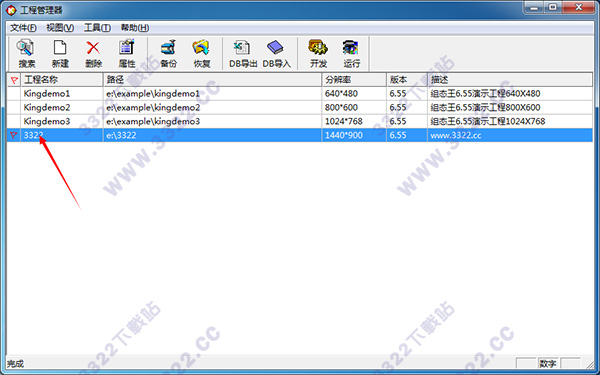
Task: Create a project with 新建 icon
Action: (60, 54)
